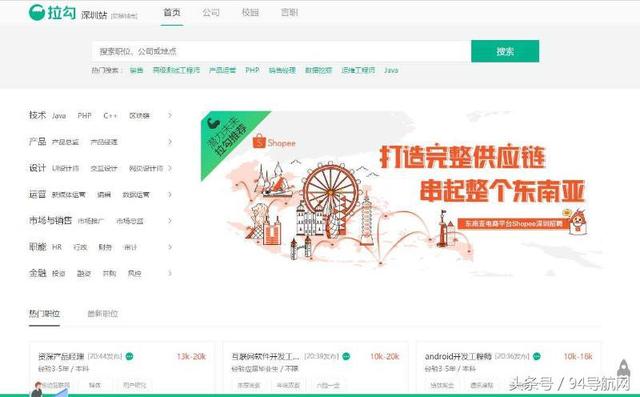
Task: Expand the 职能 category arrow
Action: [170, 247]
